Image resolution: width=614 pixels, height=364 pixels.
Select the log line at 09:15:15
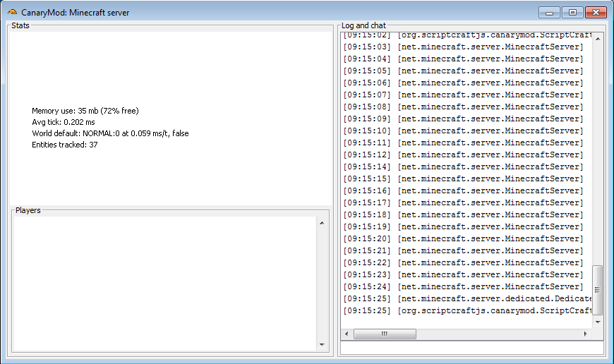click(x=463, y=179)
